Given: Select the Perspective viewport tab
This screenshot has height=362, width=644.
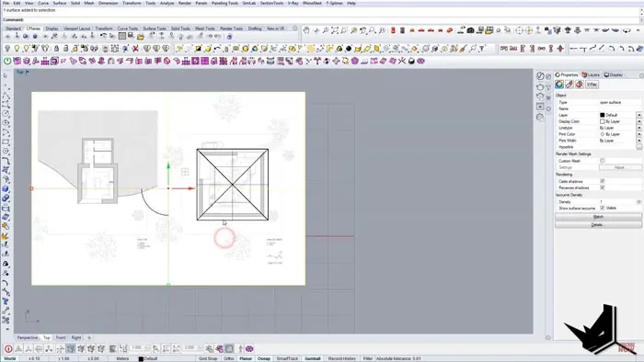Looking at the screenshot, I should pyautogui.click(x=27, y=338).
